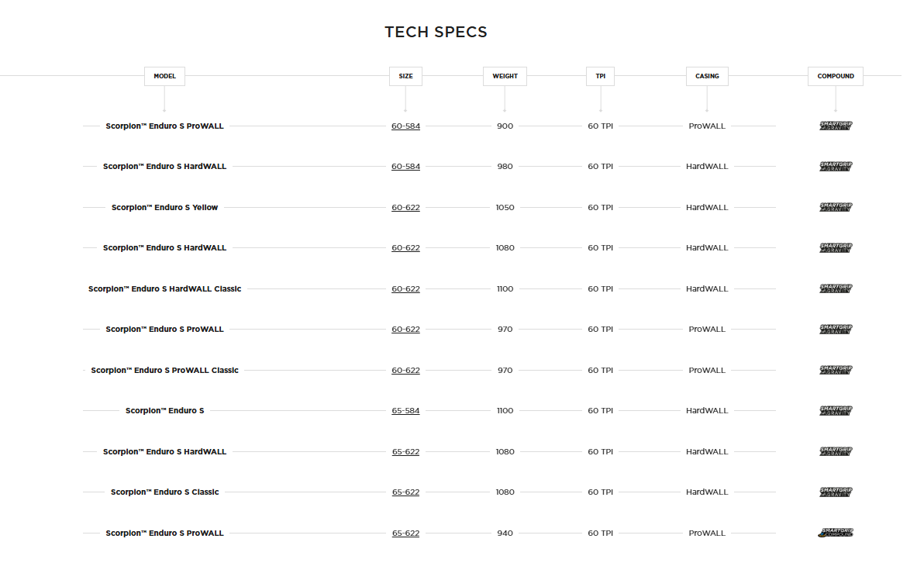
Task: Open the 60-622 size link in the Yellow row
Action: pos(405,207)
